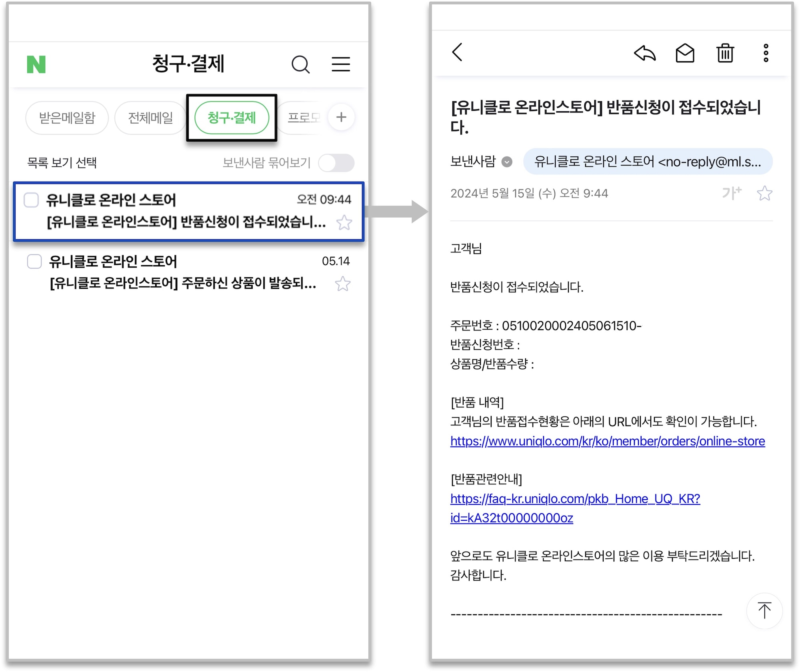This screenshot has width=800, height=672.
Task: Switch to 전체메일 tab
Action: click(x=150, y=118)
